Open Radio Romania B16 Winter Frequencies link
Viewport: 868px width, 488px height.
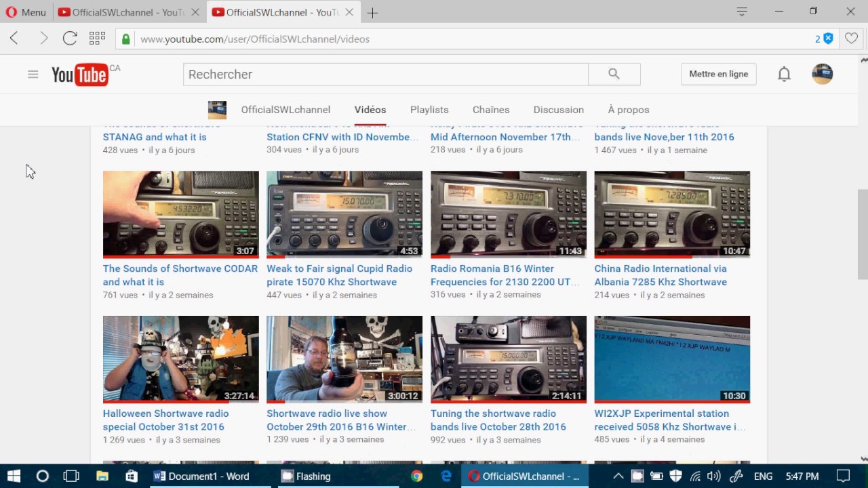[505, 275]
